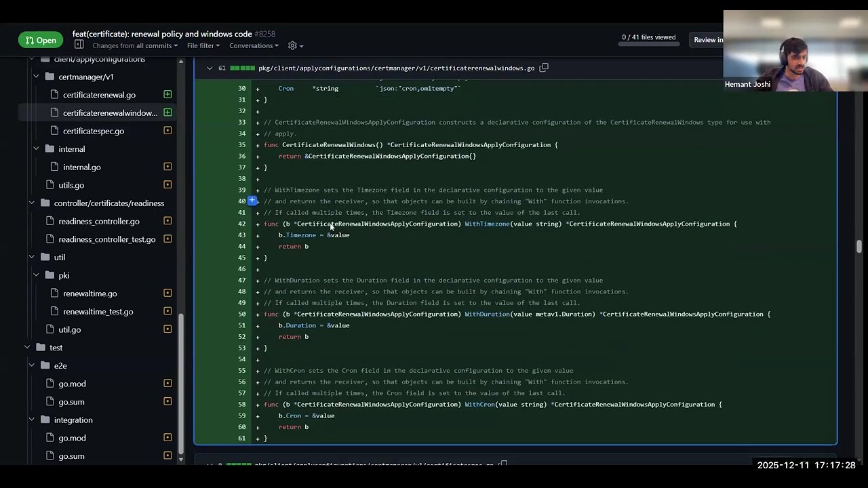Click the pull request title text
Screen dimensions: 868x488
point(162,34)
